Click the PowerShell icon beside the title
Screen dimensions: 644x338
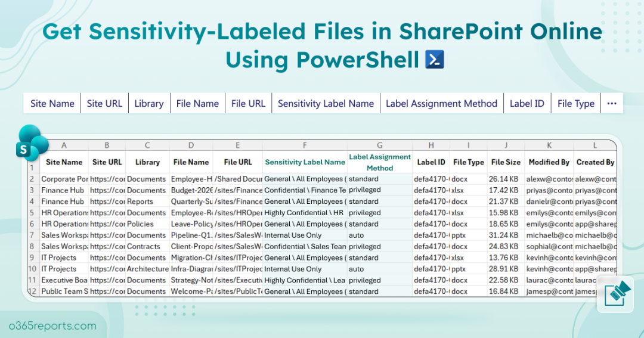[434, 60]
